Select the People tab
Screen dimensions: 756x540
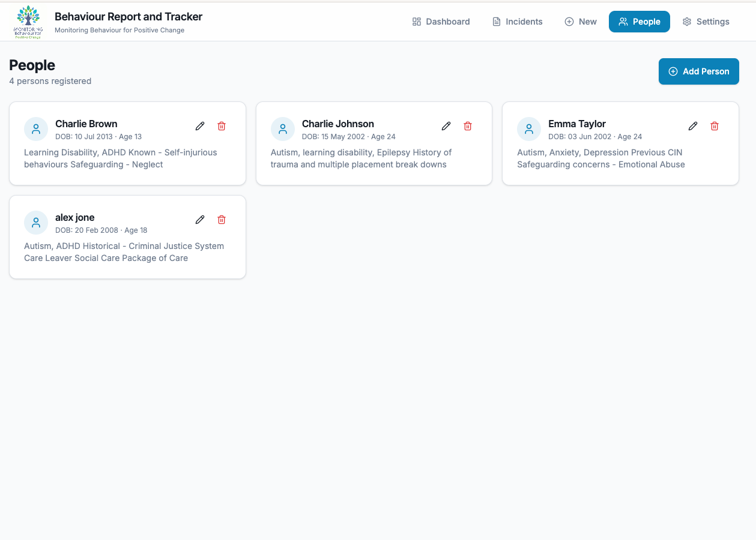[x=640, y=22]
